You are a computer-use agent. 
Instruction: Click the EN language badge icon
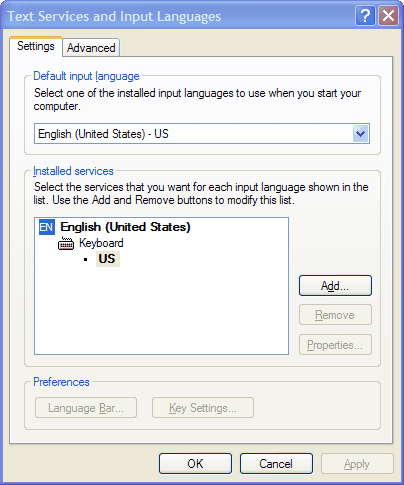click(47, 227)
